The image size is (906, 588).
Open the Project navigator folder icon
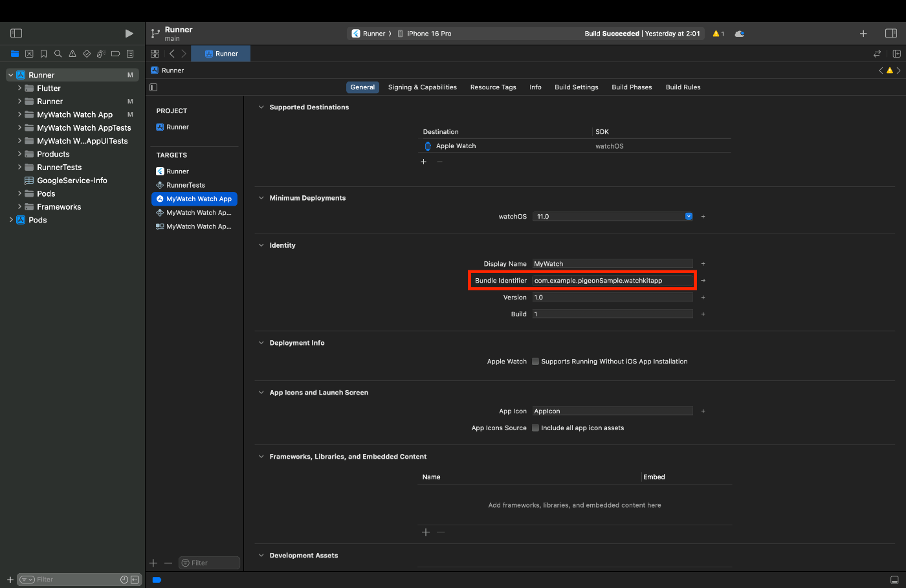[x=15, y=54]
